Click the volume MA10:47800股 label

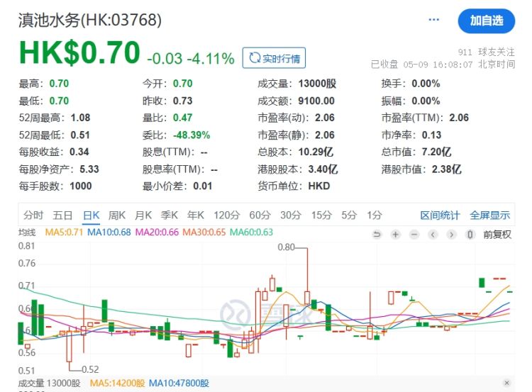(179, 383)
